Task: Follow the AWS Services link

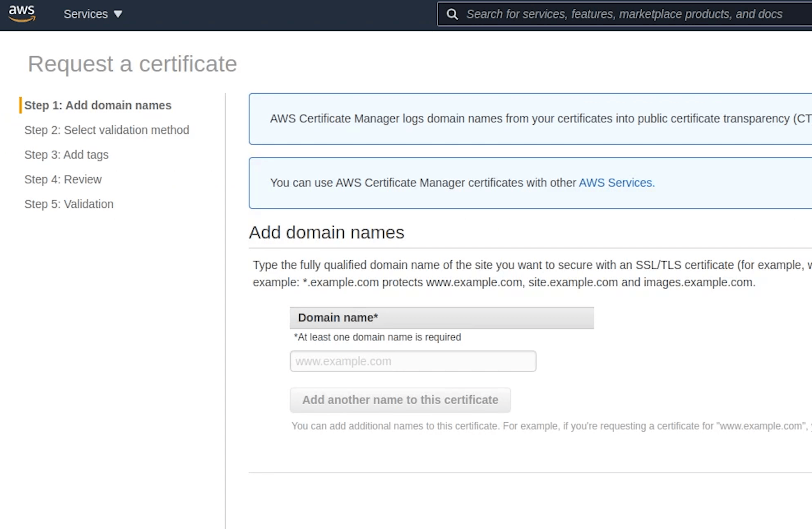Action: tap(616, 183)
